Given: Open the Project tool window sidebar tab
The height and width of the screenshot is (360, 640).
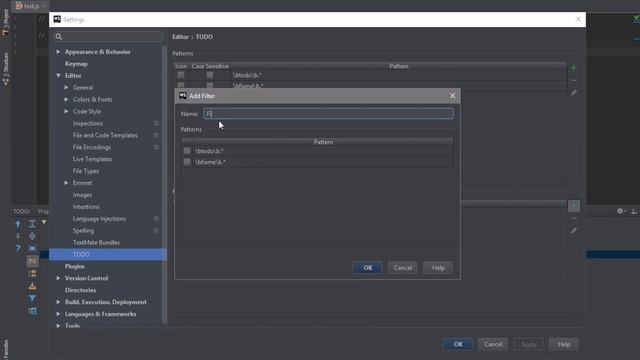Looking at the screenshot, I should (5, 22).
